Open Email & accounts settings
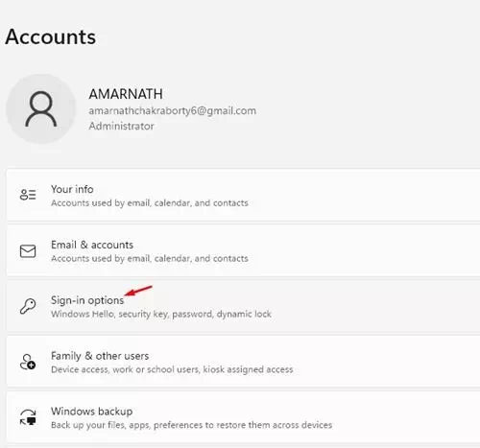 (243, 250)
